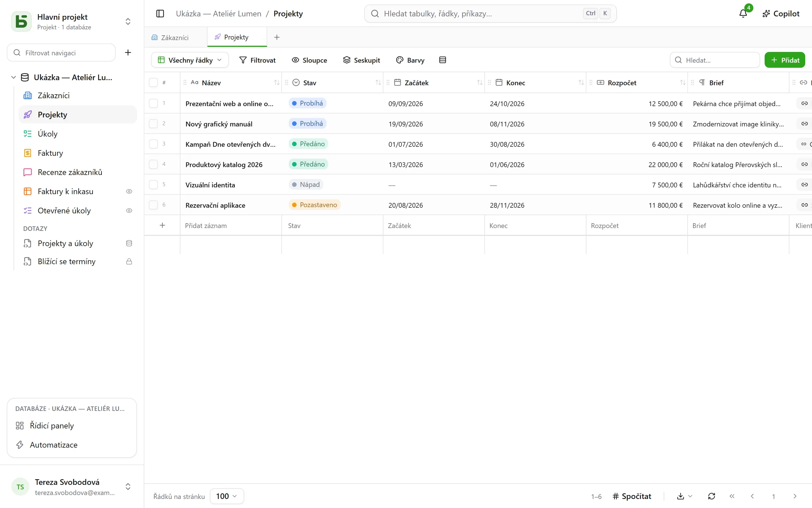Add a new tab with plus
The width and height of the screenshot is (812, 508).
(277, 37)
